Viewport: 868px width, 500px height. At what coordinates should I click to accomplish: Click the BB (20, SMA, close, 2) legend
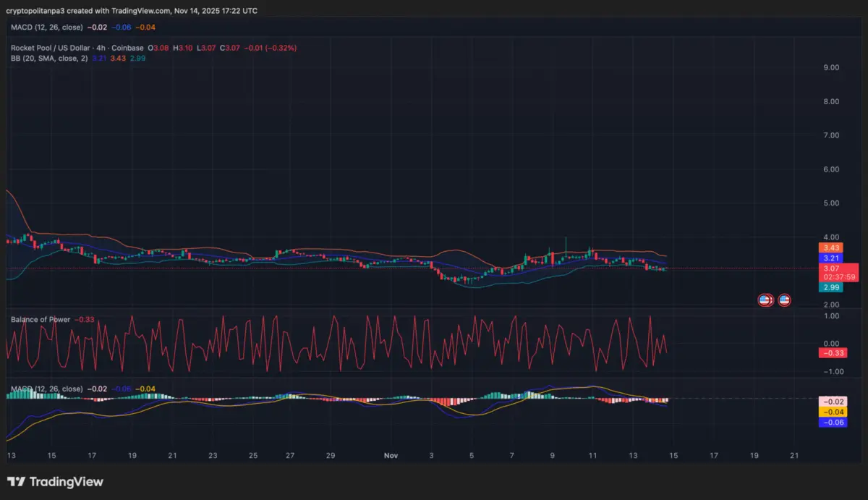point(48,57)
